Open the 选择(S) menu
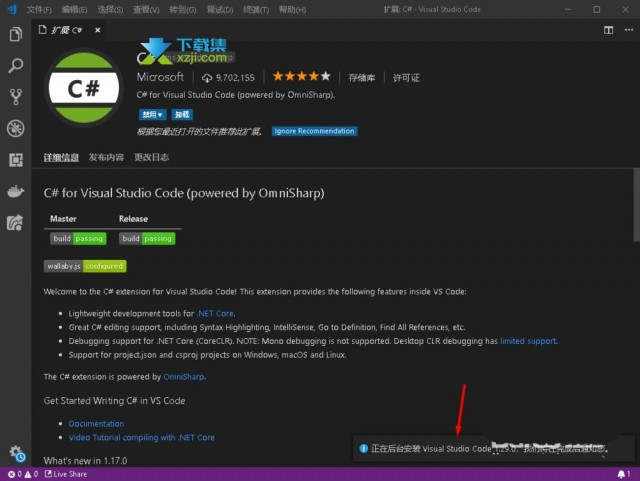The height and width of the screenshot is (481, 640). pyautogui.click(x=110, y=9)
